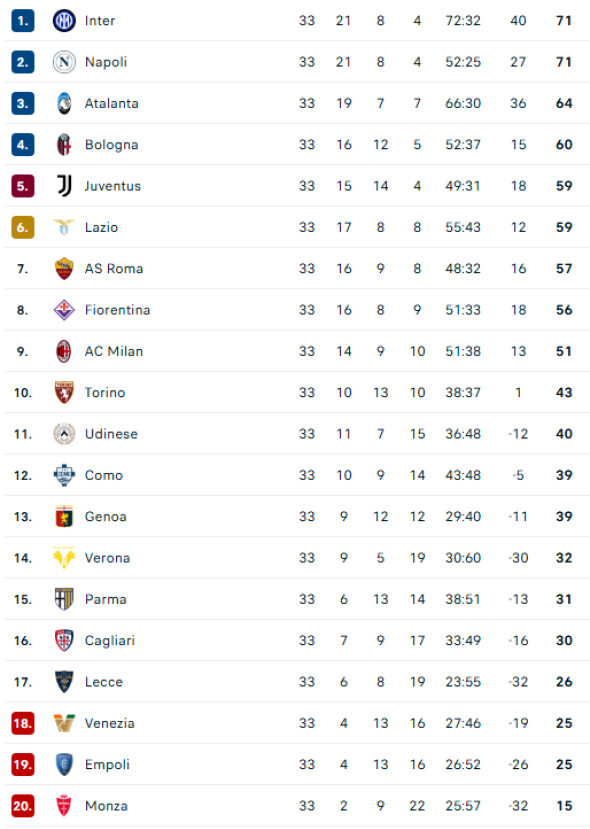590x829 pixels.
Task: Select the red rank 19 badge
Action: pos(23,764)
